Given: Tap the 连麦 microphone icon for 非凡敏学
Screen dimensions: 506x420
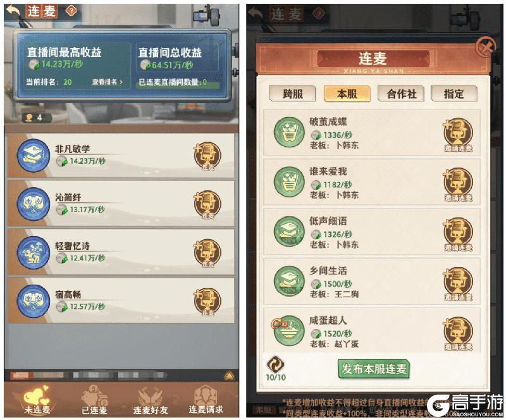Looking at the screenshot, I should pos(207,156).
